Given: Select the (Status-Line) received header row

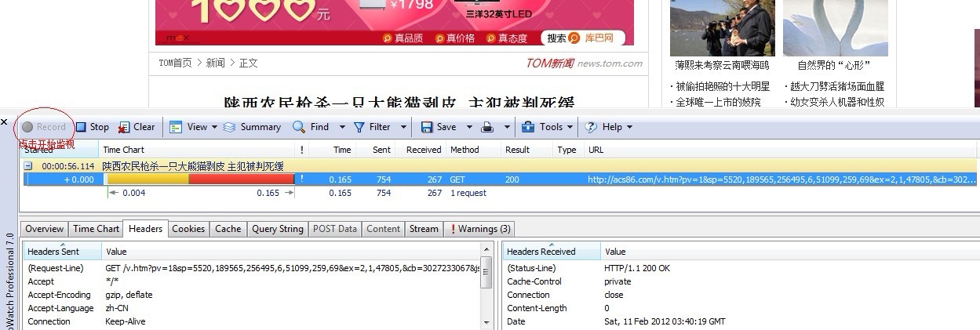Looking at the screenshot, I should [x=741, y=268].
